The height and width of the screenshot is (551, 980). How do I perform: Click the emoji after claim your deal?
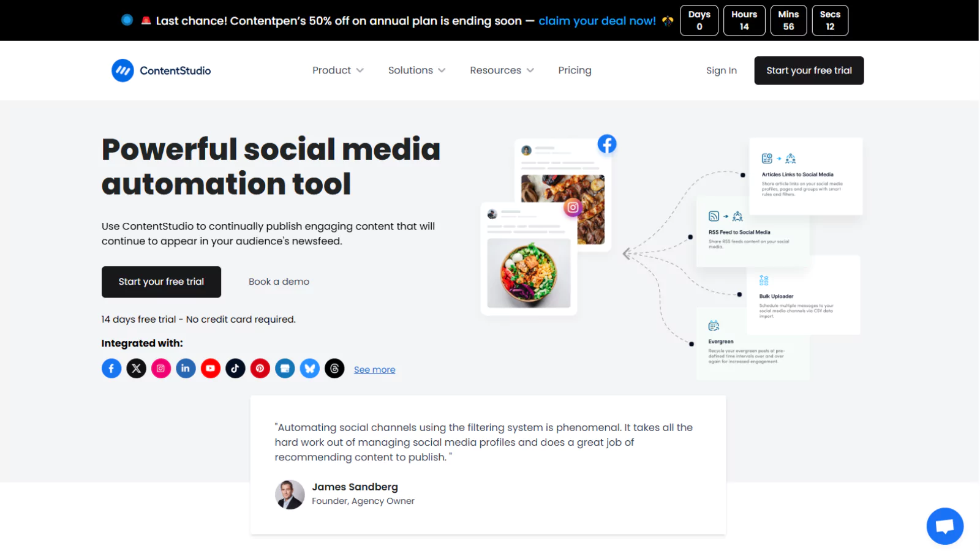click(x=668, y=21)
